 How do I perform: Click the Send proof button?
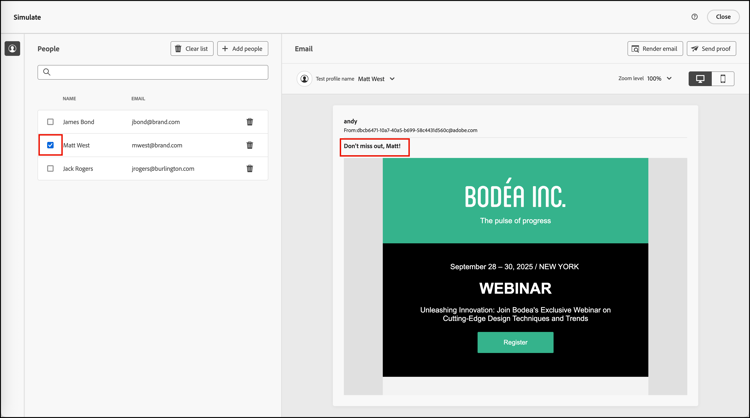711,48
